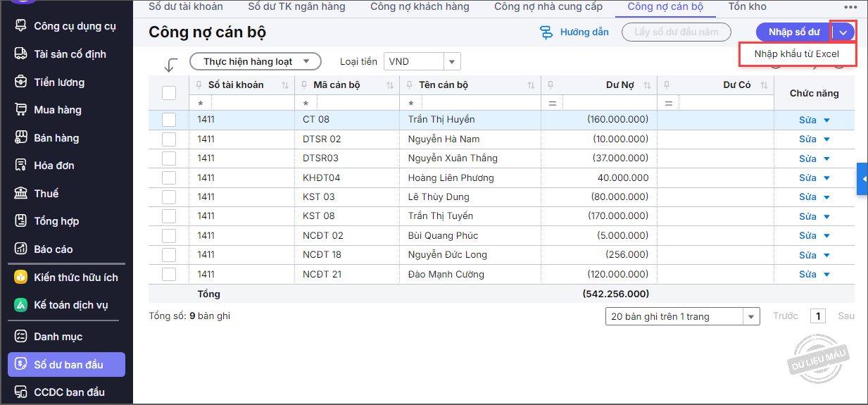The width and height of the screenshot is (868, 405).
Task: Sort by Tên cán bộ column arrows
Action: 531,85
